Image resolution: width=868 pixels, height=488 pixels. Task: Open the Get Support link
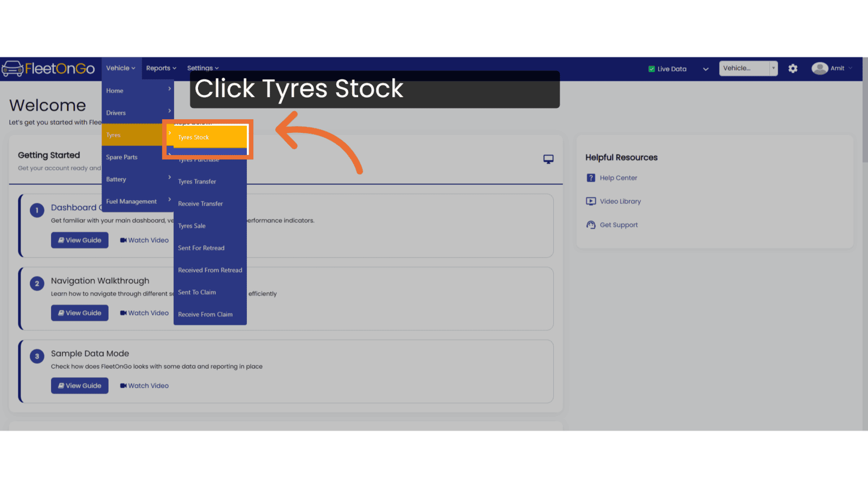618,225
